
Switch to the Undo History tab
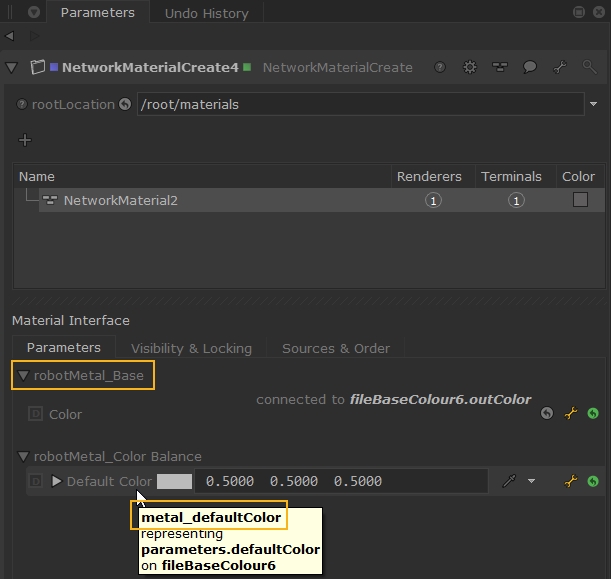[206, 13]
